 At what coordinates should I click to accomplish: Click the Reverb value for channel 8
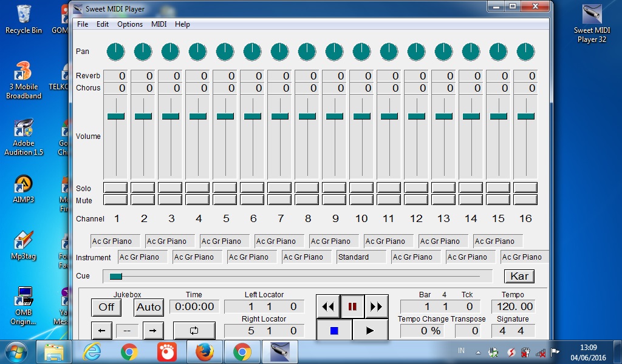point(307,76)
